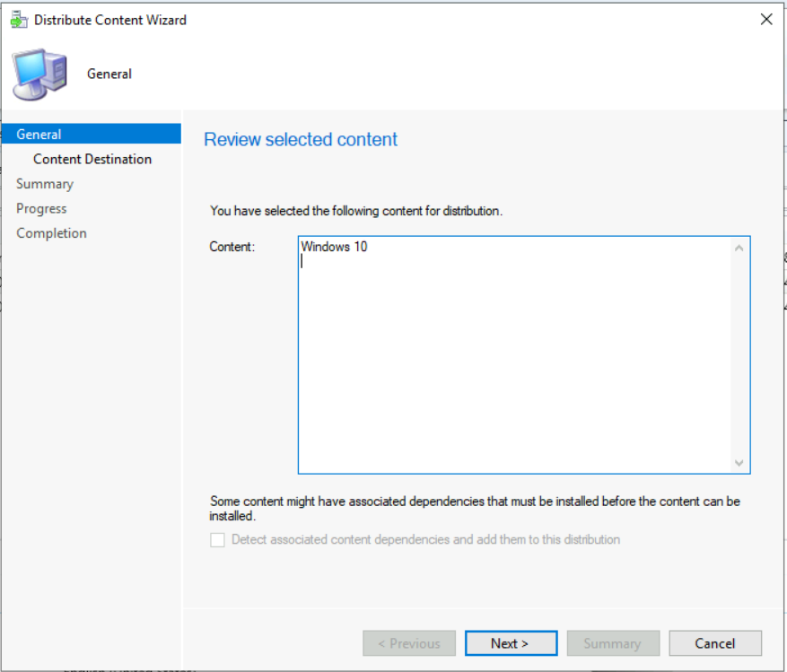Select the Completion step in sidebar

click(51, 233)
